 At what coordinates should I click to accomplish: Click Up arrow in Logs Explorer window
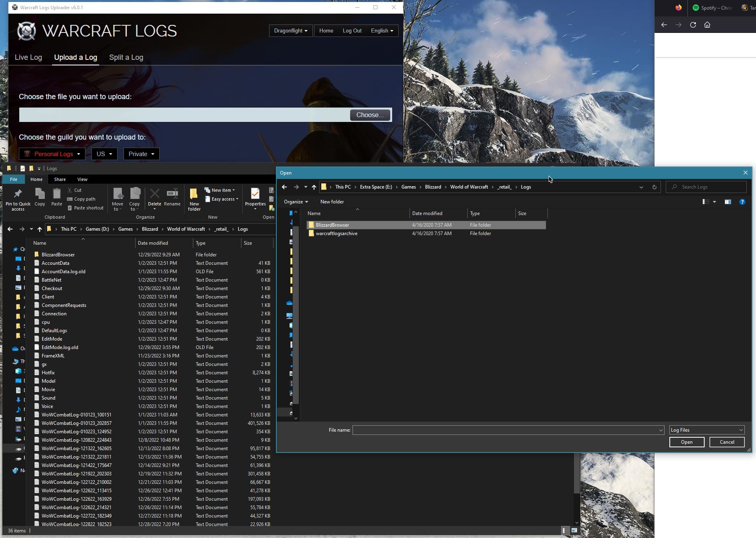39,229
